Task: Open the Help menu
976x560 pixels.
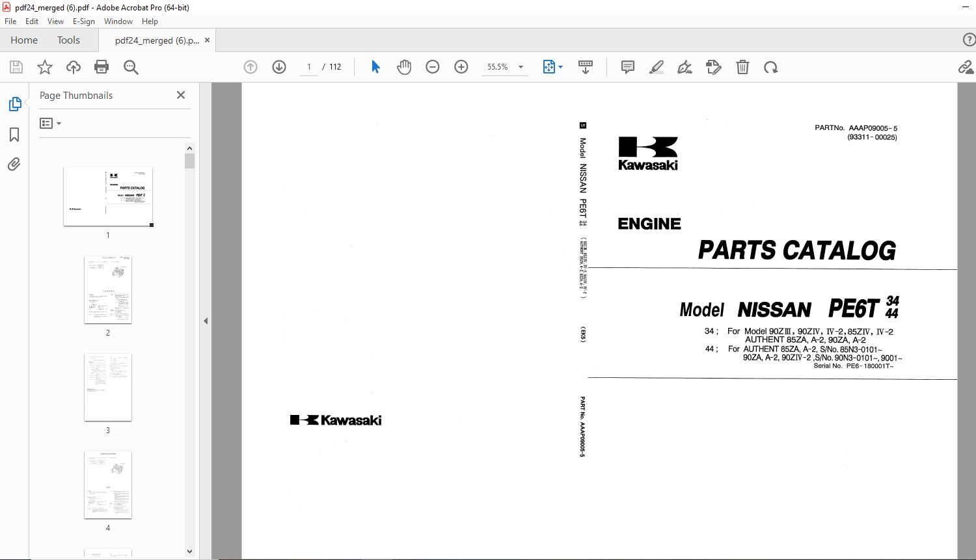Action: pos(150,21)
